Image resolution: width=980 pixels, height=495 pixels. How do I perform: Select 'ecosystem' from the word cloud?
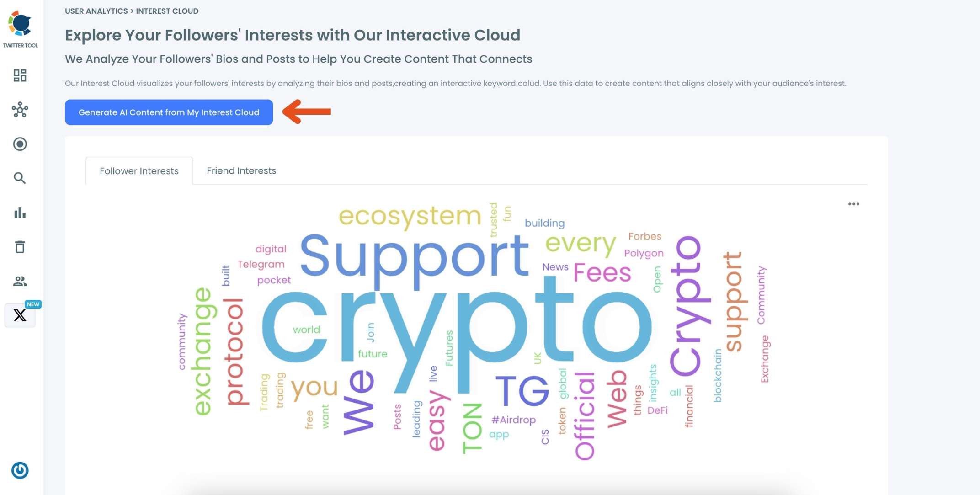[409, 216]
